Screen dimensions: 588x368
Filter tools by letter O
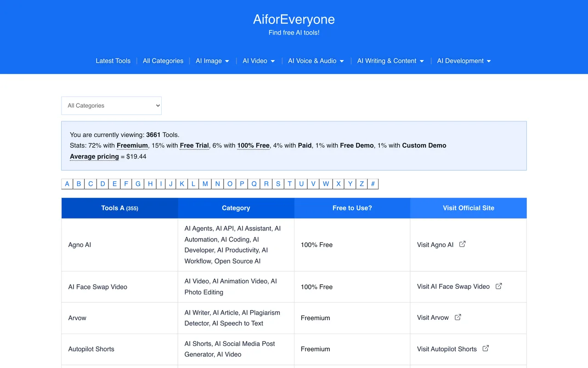click(x=230, y=184)
